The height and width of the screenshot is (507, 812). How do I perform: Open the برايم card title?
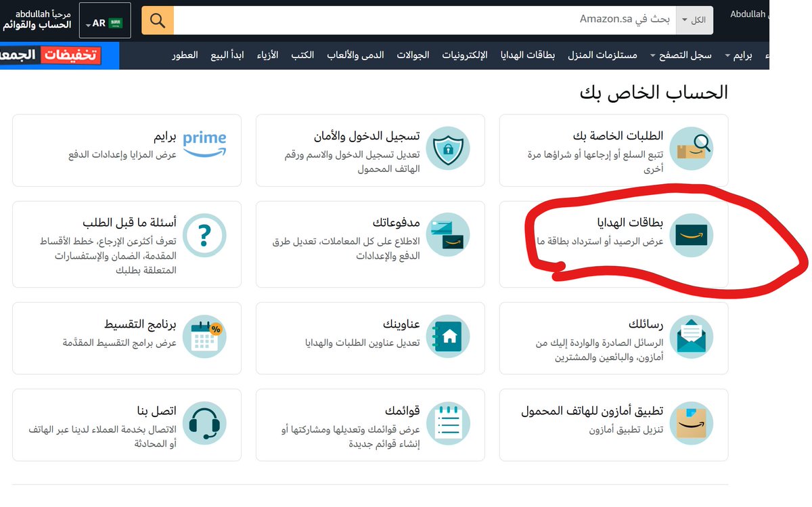[164, 136]
